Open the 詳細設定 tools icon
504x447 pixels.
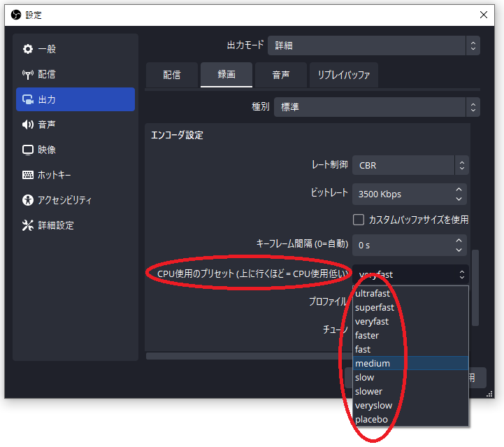[28, 225]
